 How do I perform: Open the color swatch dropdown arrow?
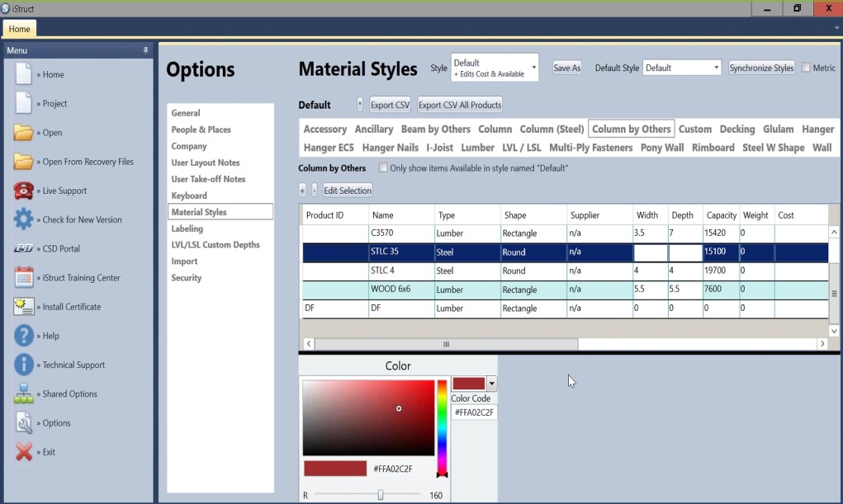492,384
